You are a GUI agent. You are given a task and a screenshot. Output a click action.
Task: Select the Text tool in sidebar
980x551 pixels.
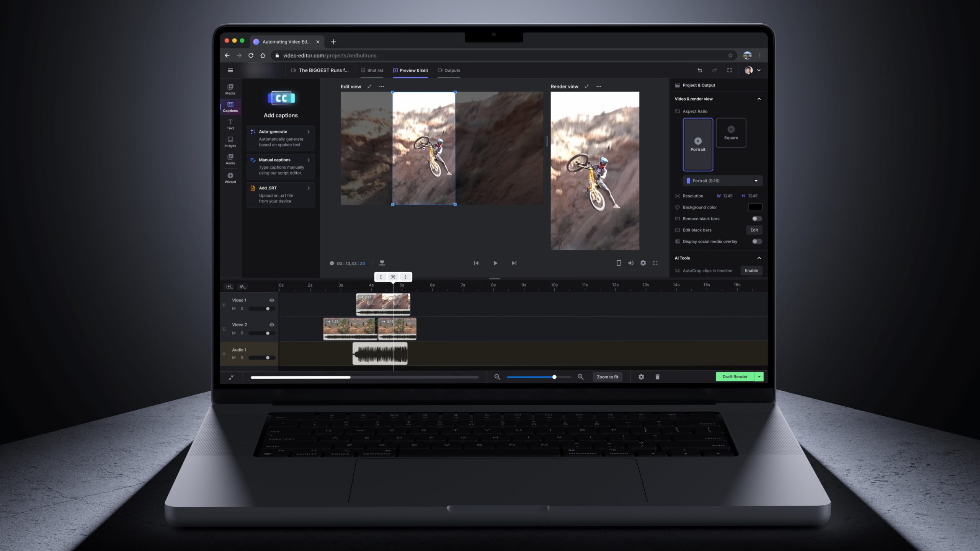230,124
